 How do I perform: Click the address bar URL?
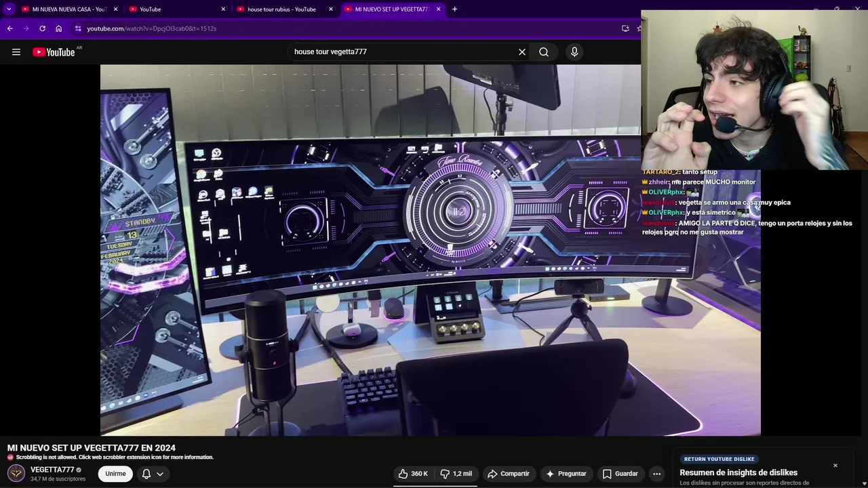coord(152,28)
